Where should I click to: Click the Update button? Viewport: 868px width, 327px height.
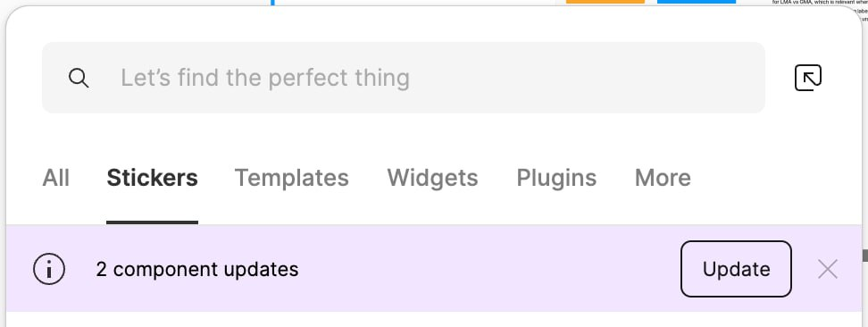(736, 269)
